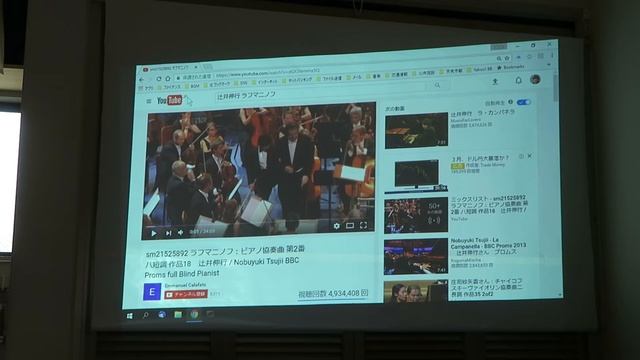Click the browser back arrow
The image size is (640, 360).
pos(142,80)
